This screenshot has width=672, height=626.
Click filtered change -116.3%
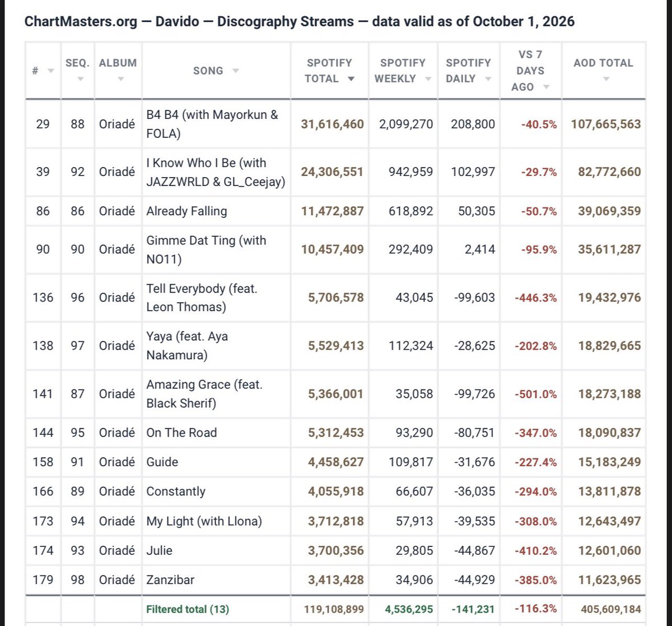coord(536,609)
